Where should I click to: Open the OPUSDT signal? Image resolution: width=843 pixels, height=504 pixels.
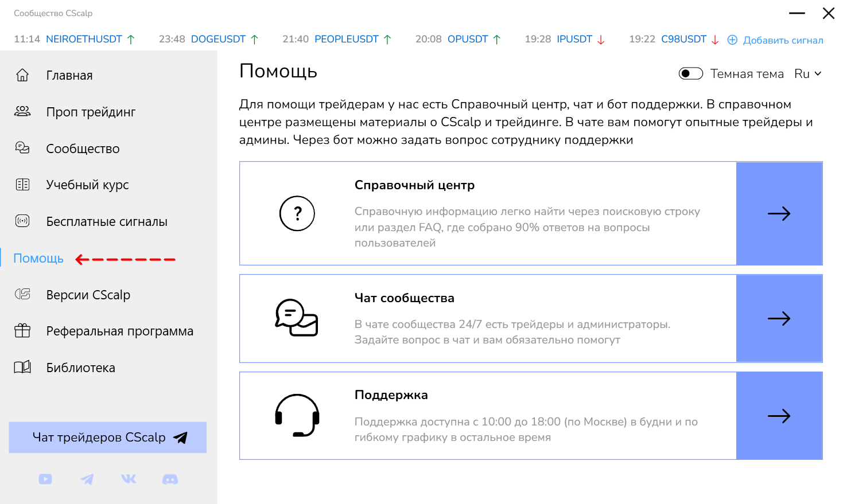tap(468, 39)
